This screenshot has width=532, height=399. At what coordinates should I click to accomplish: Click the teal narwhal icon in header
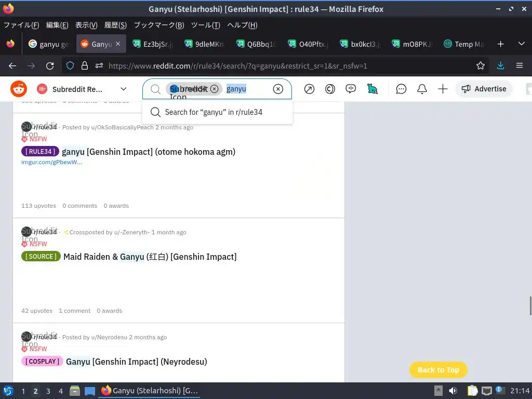click(x=372, y=89)
